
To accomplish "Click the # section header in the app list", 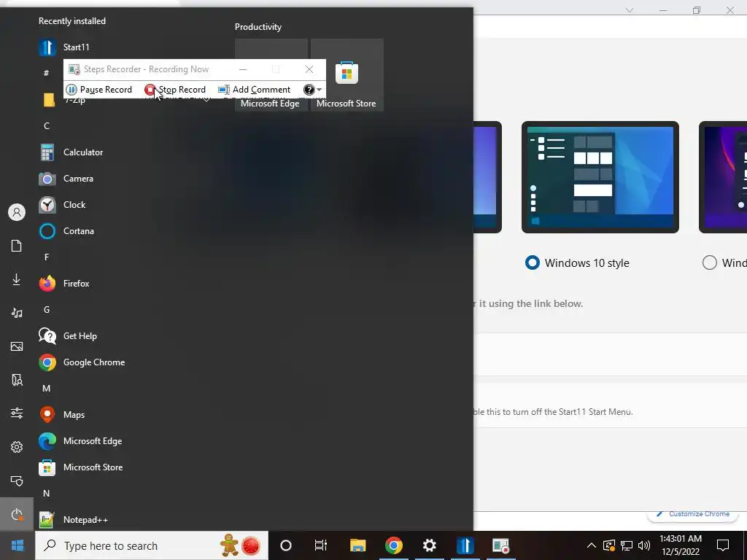I will 46,73.
